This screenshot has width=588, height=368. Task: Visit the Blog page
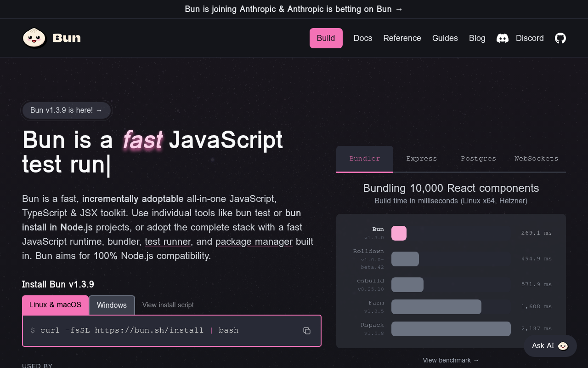477,38
